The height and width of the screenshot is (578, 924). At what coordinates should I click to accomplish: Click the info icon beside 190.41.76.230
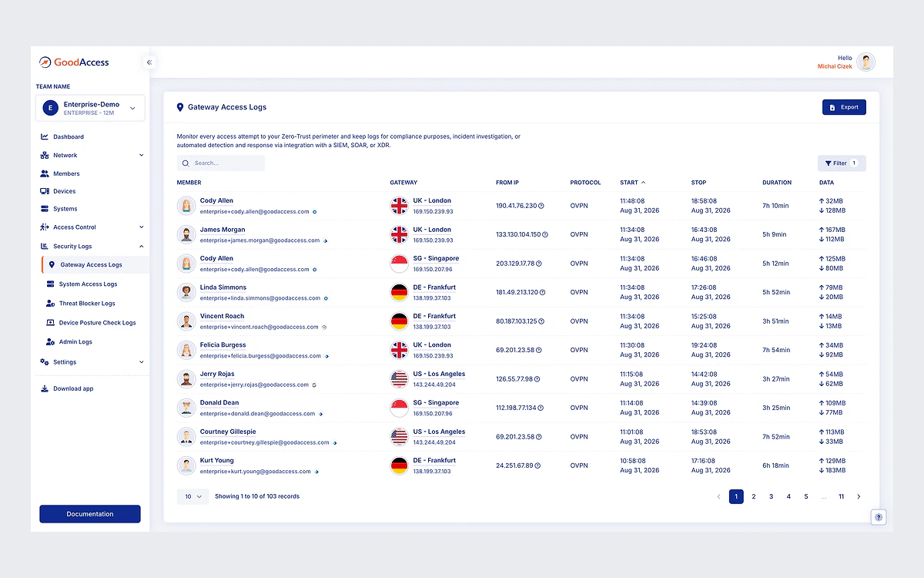541,206
